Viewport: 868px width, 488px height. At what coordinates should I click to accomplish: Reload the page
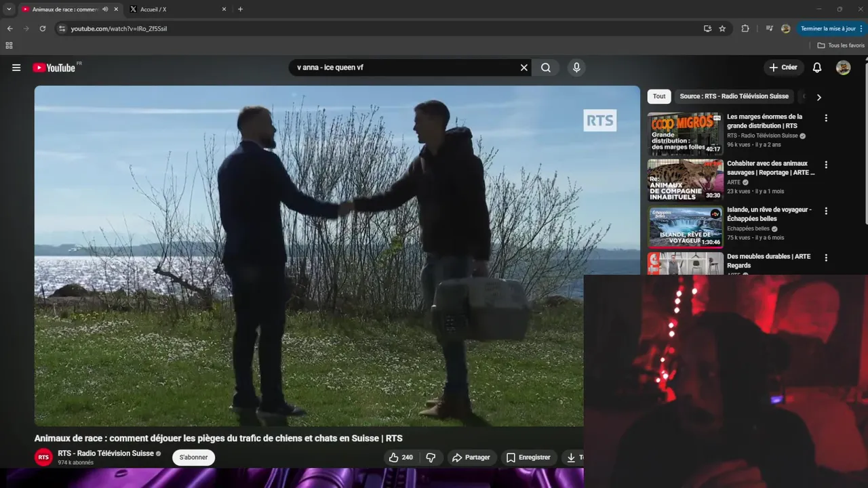pyautogui.click(x=42, y=28)
